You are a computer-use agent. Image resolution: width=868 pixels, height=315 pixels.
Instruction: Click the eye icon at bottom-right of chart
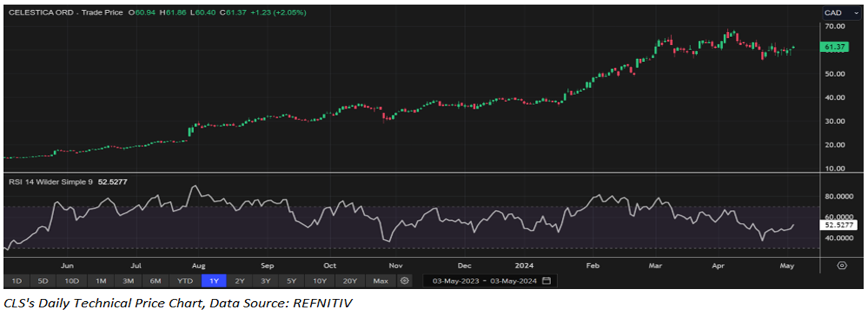coord(842,265)
